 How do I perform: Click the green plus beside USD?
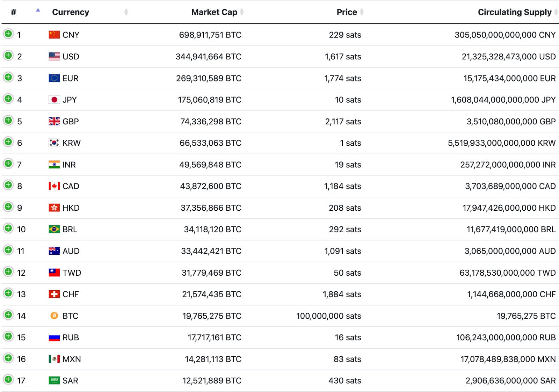pos(8,56)
